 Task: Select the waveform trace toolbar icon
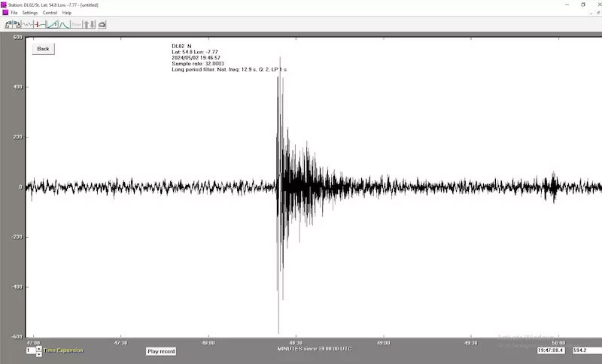pos(29,24)
